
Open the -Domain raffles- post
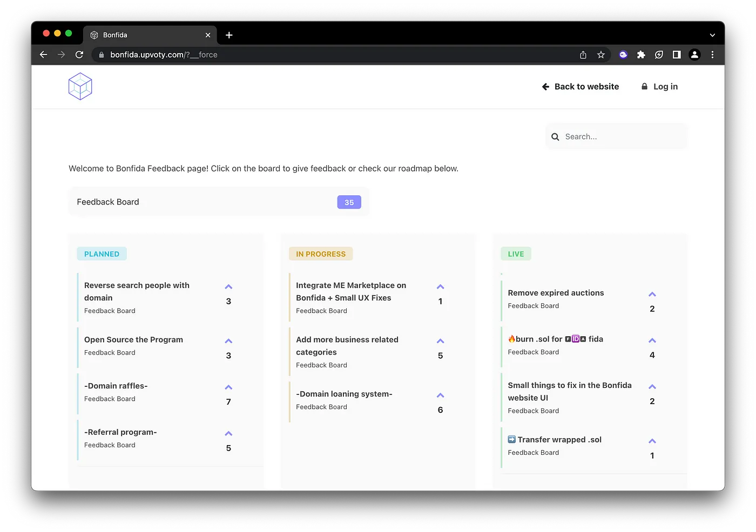116,386
